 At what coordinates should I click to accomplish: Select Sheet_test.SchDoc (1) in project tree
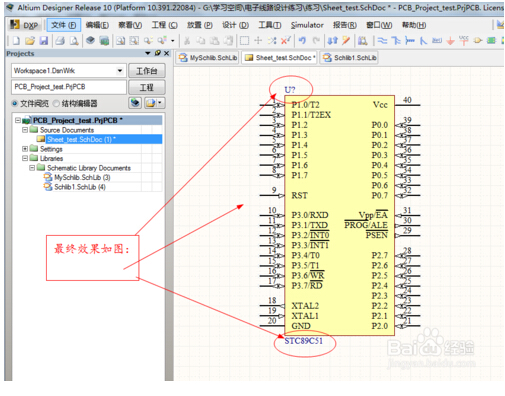pyautogui.click(x=81, y=139)
